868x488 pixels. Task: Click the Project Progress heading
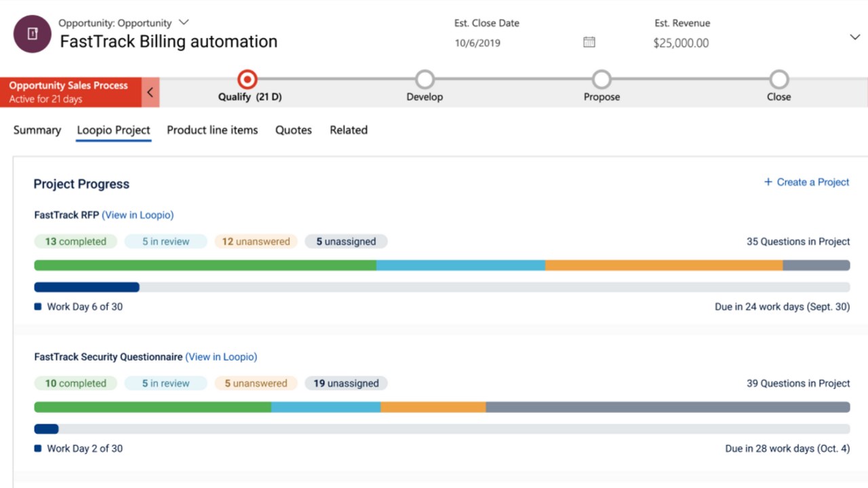pos(81,184)
